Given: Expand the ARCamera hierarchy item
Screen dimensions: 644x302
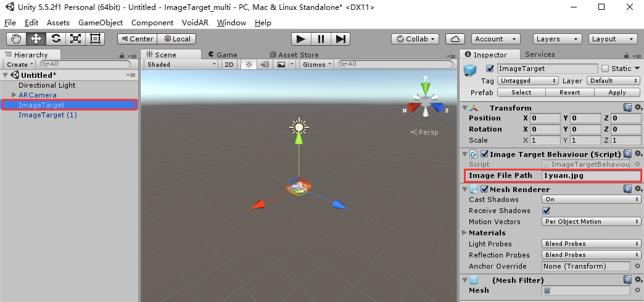Looking at the screenshot, I should [x=14, y=95].
